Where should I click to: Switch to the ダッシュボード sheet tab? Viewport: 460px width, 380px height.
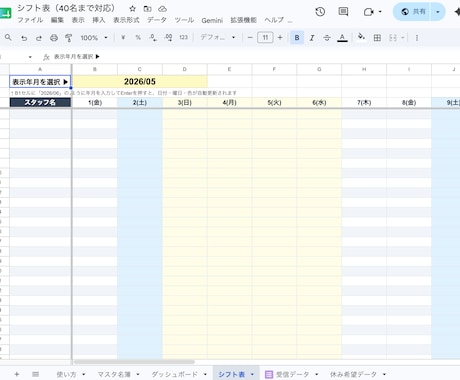[x=174, y=374]
